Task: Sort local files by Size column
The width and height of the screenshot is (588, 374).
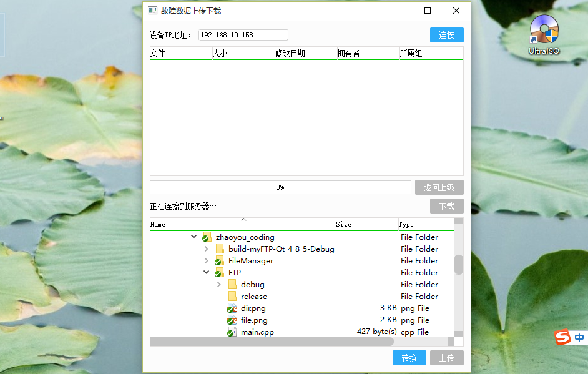Action: [367, 224]
